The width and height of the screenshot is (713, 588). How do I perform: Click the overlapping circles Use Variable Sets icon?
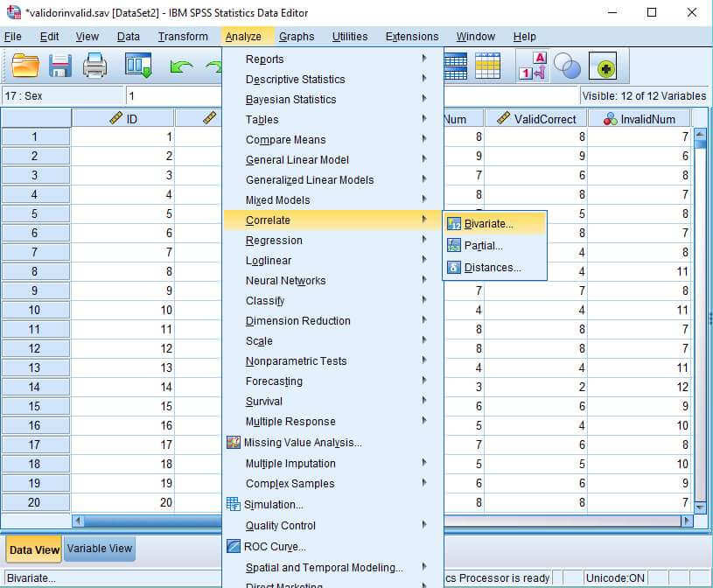point(567,66)
